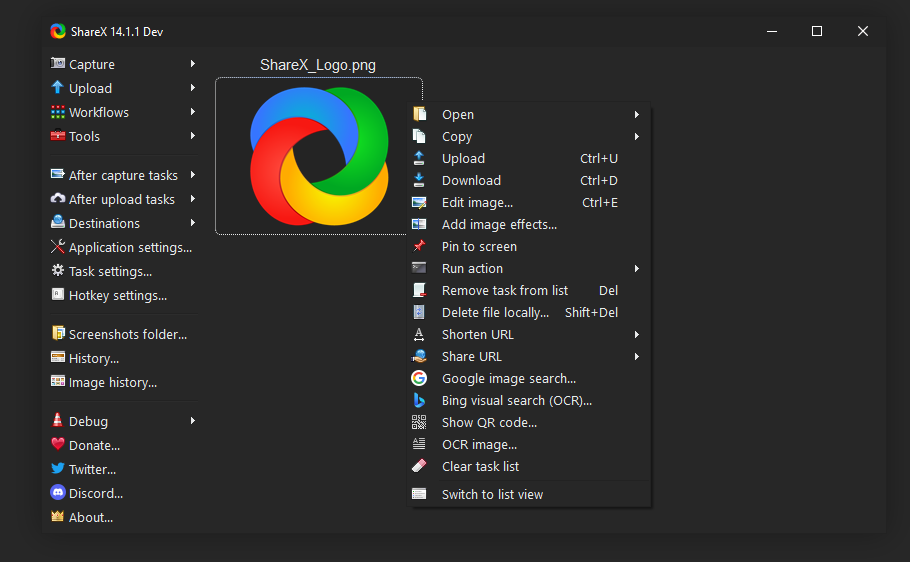Click the Clear task list eraser icon
Image resolution: width=910 pixels, height=562 pixels.
coord(419,466)
